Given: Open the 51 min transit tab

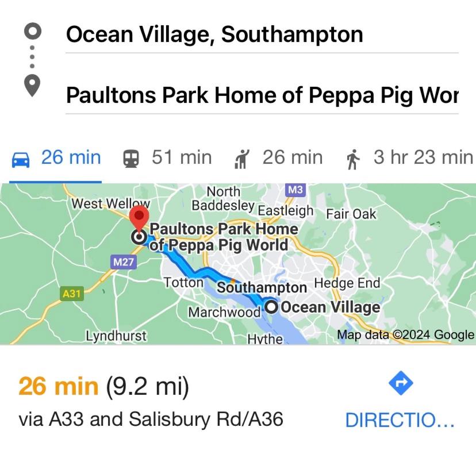Looking at the screenshot, I should (167, 158).
